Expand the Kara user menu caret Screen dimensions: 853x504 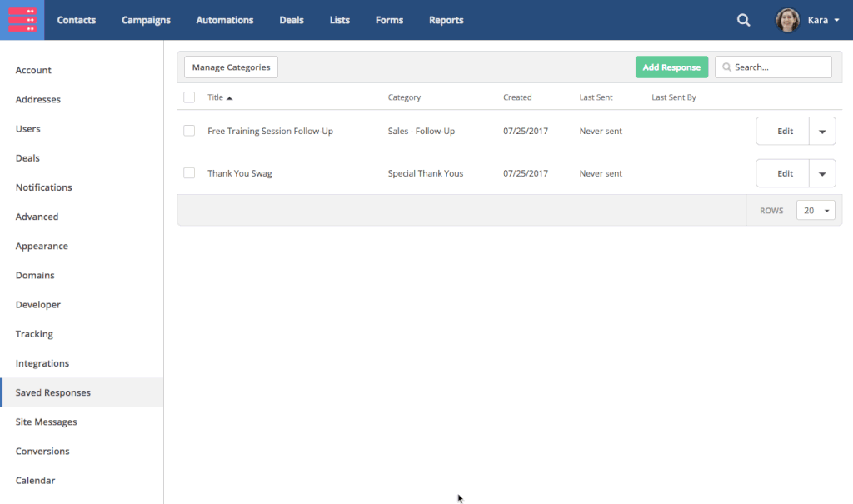(836, 21)
